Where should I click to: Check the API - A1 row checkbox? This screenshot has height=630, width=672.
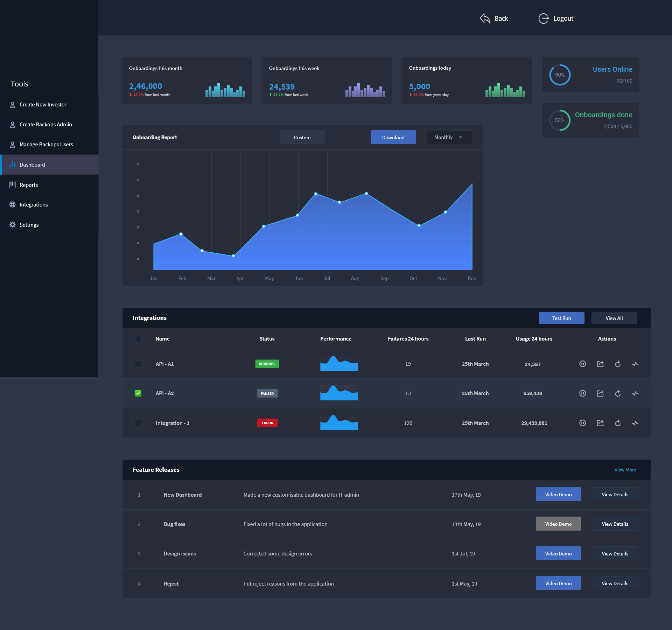click(138, 364)
